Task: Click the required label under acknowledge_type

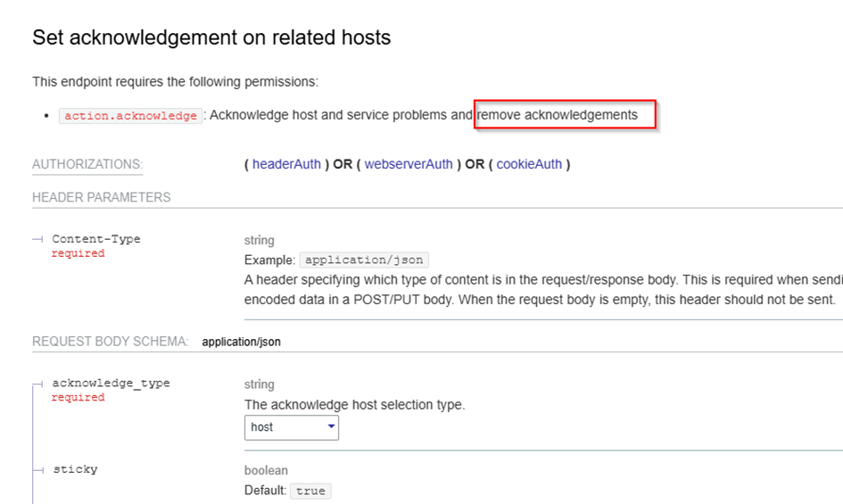Action: [78, 398]
